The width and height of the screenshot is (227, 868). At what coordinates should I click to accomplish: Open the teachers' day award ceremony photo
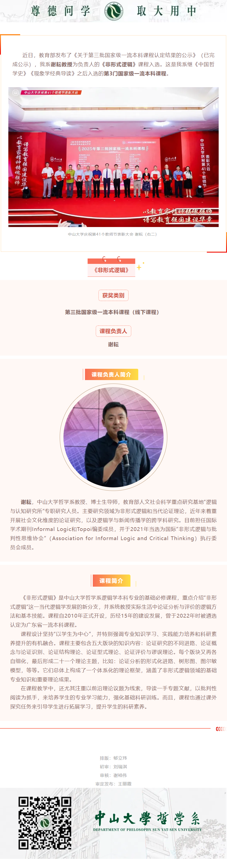coord(113,157)
